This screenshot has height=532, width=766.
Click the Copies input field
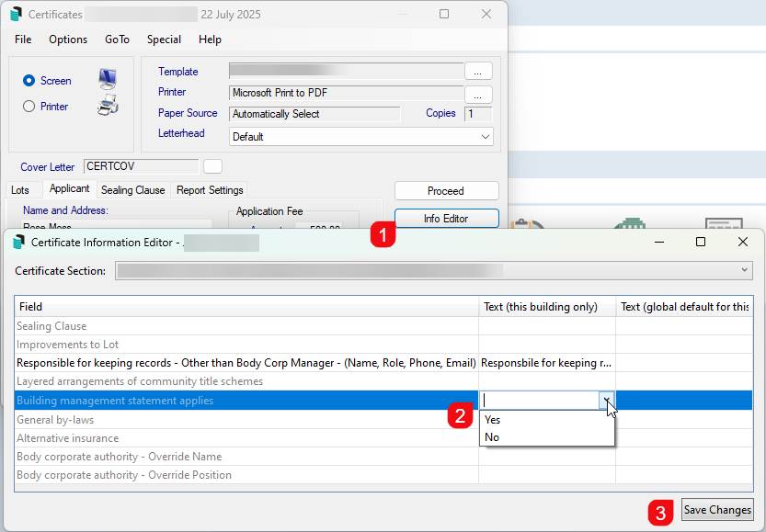[478, 114]
